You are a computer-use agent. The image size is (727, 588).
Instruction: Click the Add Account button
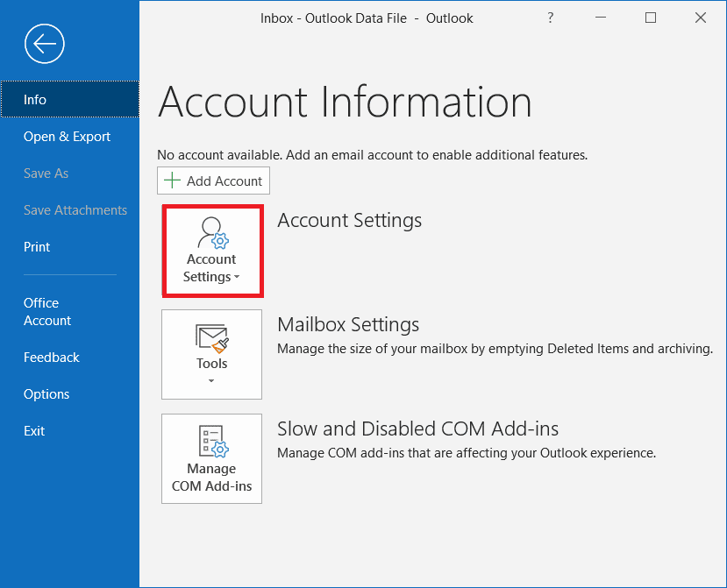(213, 181)
